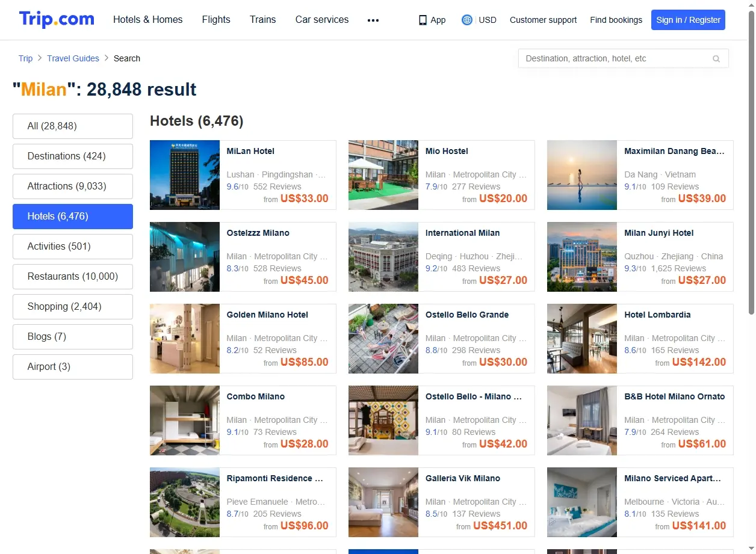This screenshot has width=756, height=554.
Task: Open Customer support link
Action: point(543,20)
